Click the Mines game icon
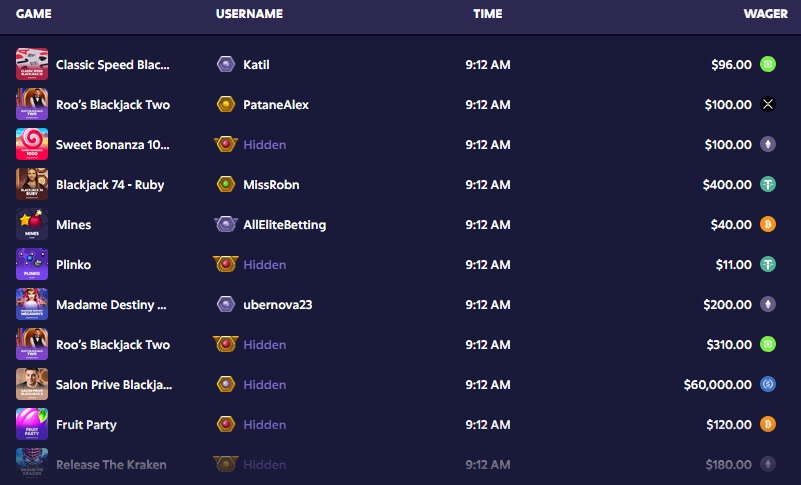 pos(32,224)
